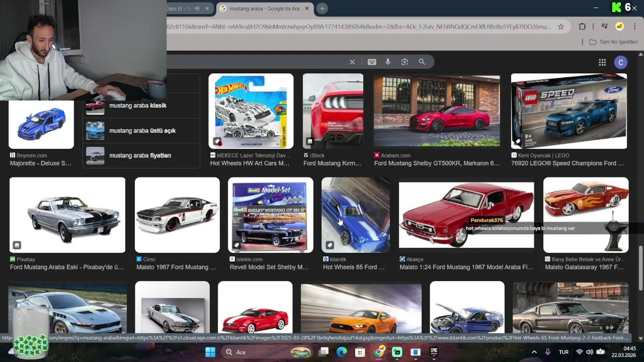Open the orange Mustang in tunnel image
The height and width of the screenshot is (362, 644).
[361, 308]
